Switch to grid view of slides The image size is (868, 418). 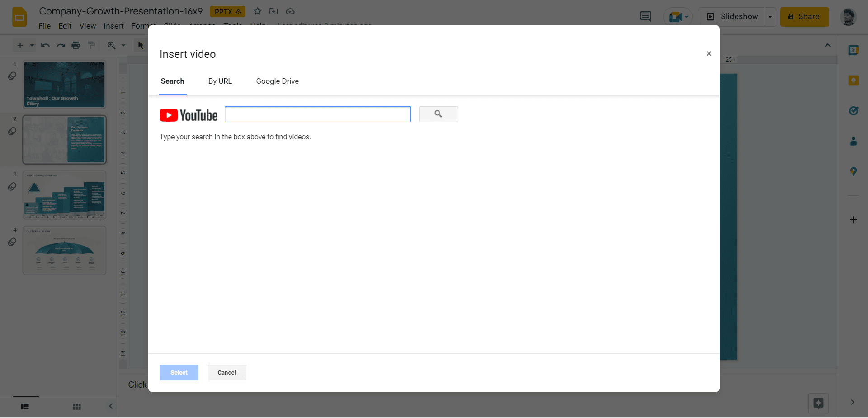coord(77,406)
